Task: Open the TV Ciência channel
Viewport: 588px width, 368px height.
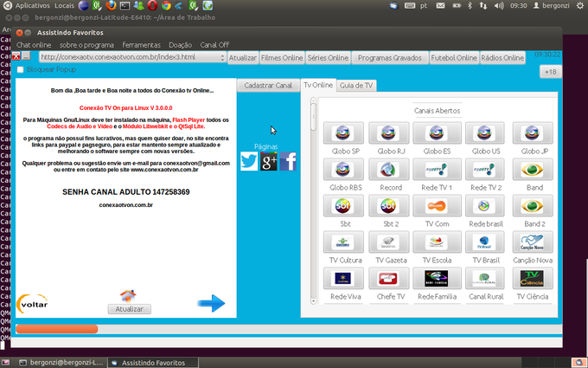Action: (x=533, y=279)
